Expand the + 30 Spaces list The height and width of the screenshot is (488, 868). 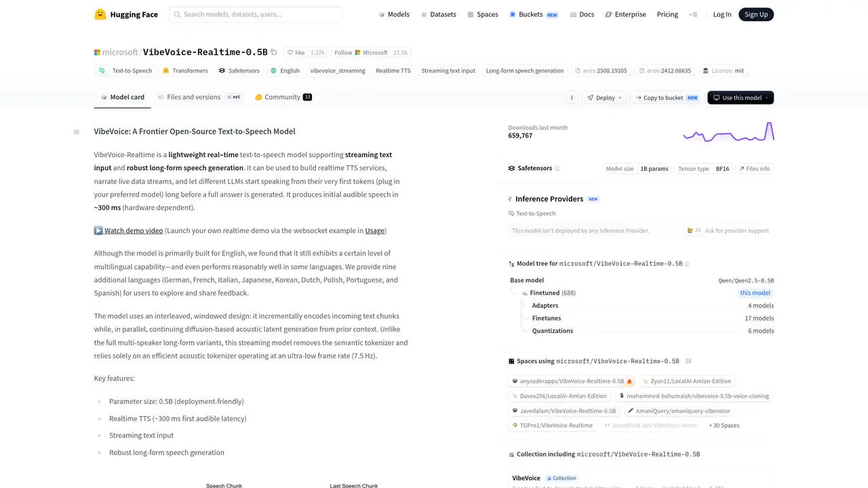click(724, 426)
